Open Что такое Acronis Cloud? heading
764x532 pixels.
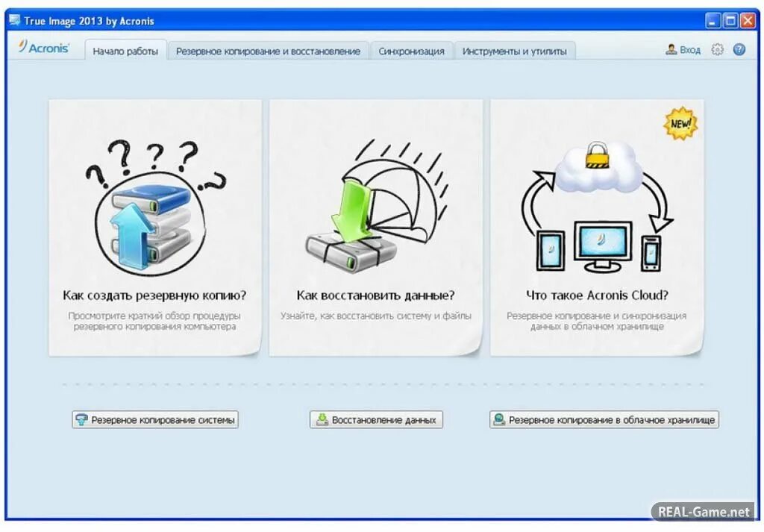point(597,295)
